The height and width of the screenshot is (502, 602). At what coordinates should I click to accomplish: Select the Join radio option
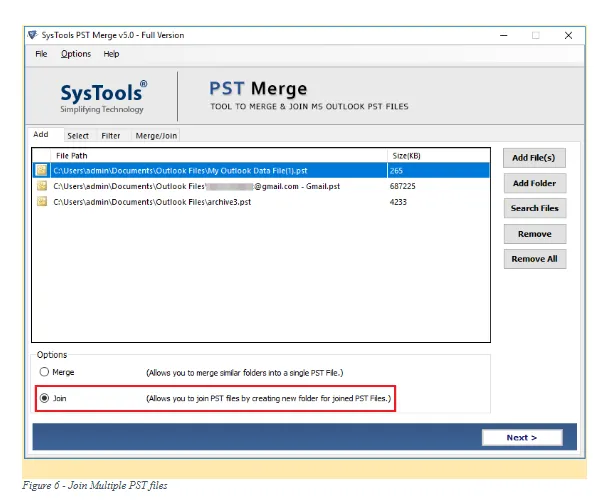click(44, 398)
